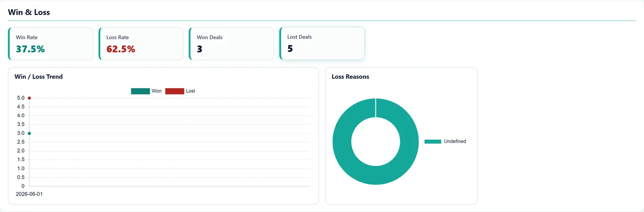This screenshot has width=644, height=212.
Task: Toggle the Won series in the legend
Action: pos(146,91)
